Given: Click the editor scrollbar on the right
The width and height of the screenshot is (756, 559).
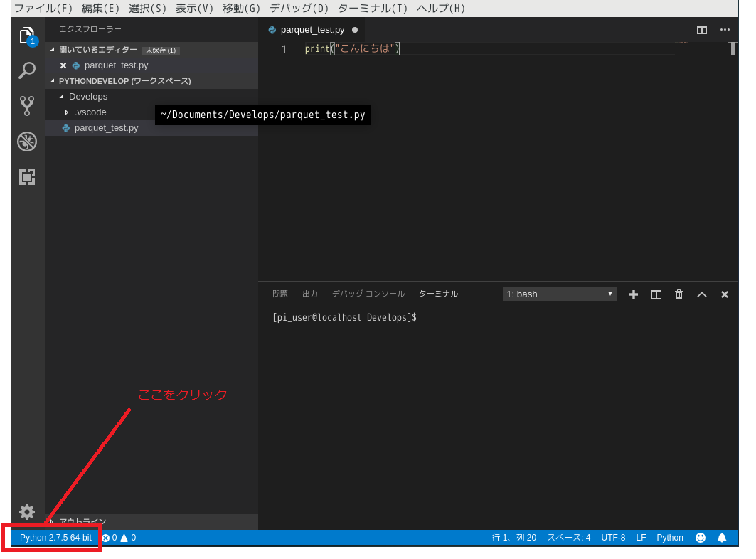Looking at the screenshot, I should [733, 161].
